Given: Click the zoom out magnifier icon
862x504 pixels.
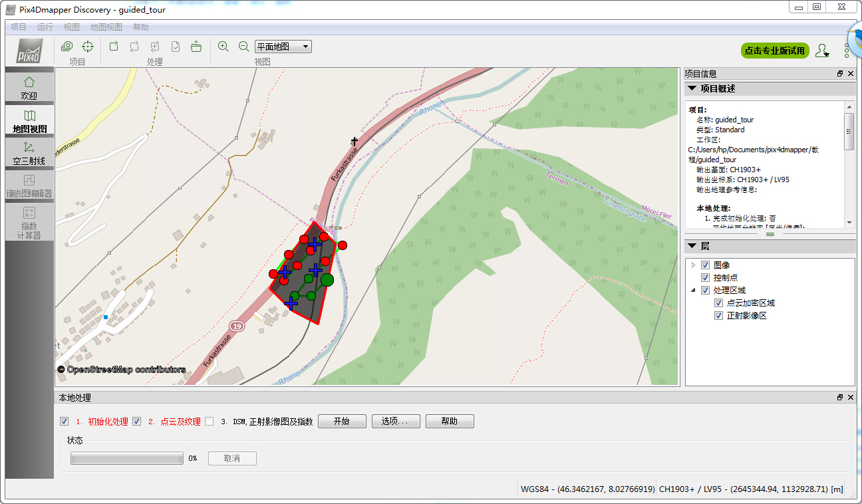Looking at the screenshot, I should pyautogui.click(x=244, y=47).
